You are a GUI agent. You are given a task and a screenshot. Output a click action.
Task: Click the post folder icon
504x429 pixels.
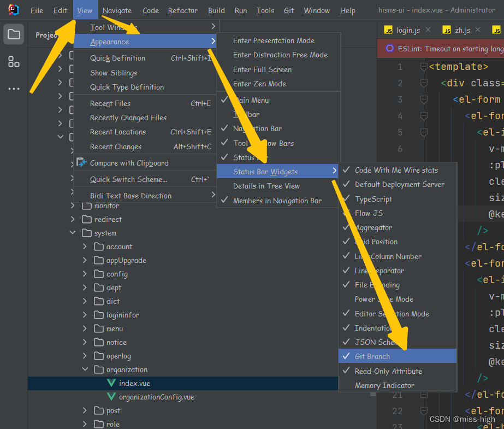coord(99,410)
